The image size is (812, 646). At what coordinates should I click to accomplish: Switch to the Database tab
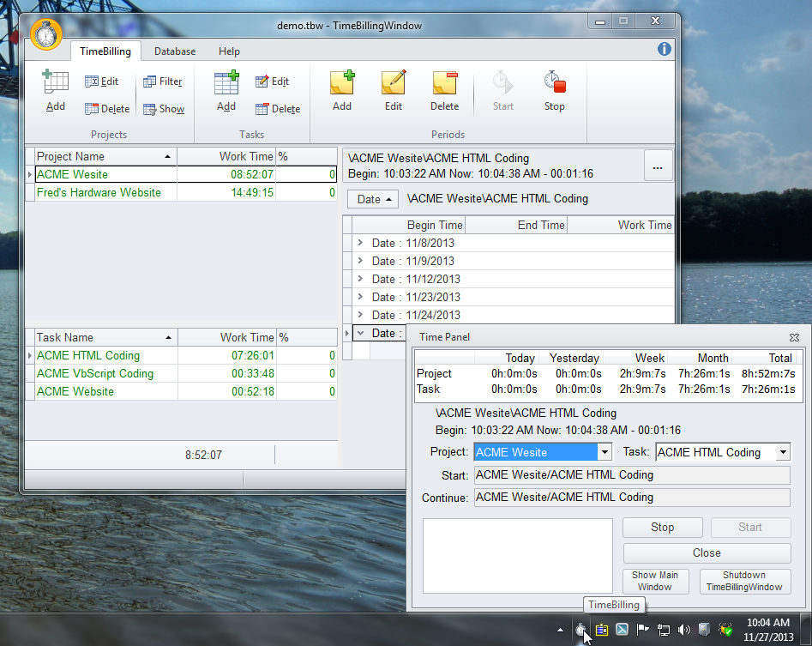point(175,51)
